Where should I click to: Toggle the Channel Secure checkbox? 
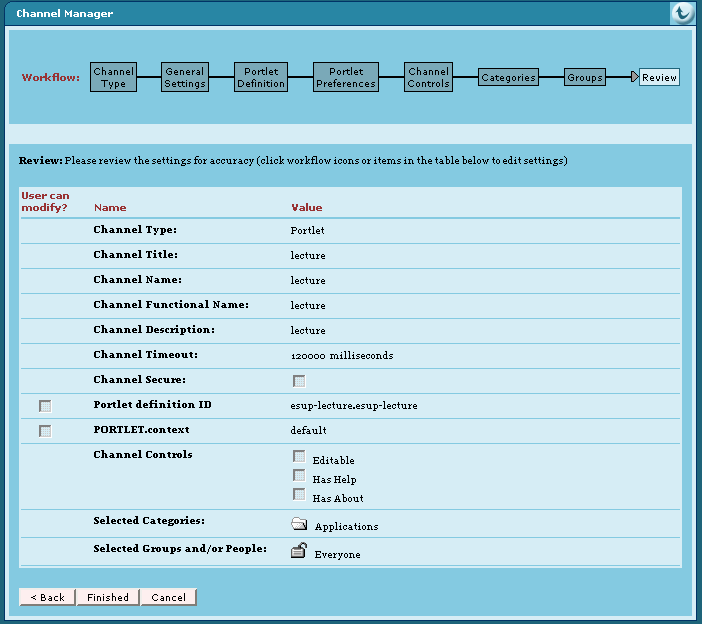coord(299,381)
